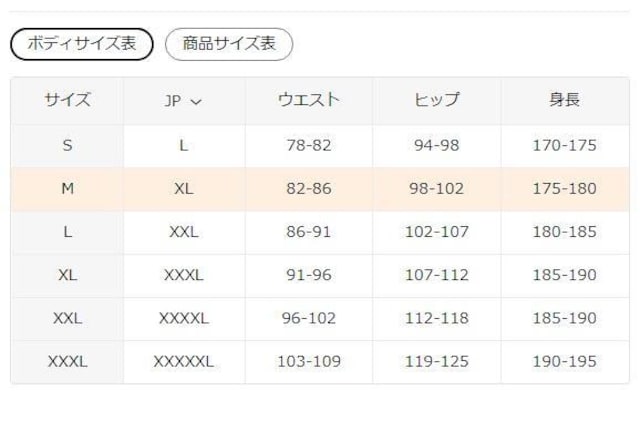Viewport: 640px width, 421px height.
Task: Click the XXXXXL JP size cell
Action: [183, 362]
